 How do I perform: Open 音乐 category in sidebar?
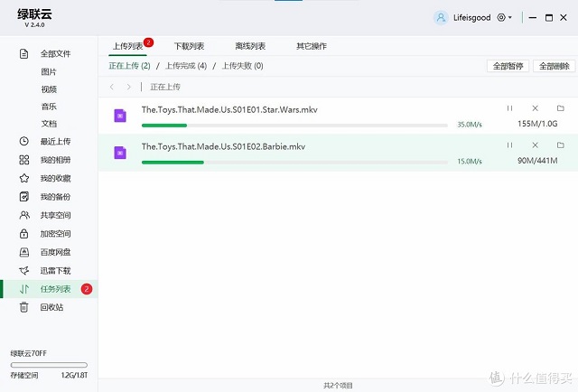click(49, 107)
